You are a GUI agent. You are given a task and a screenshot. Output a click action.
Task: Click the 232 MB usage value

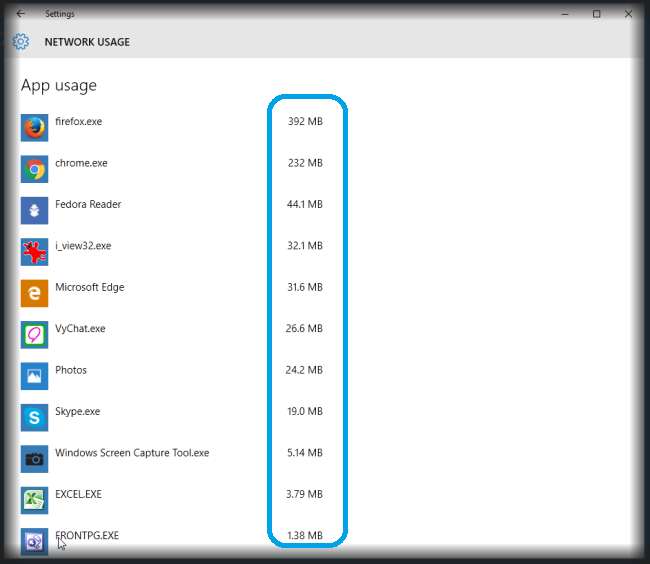[305, 163]
